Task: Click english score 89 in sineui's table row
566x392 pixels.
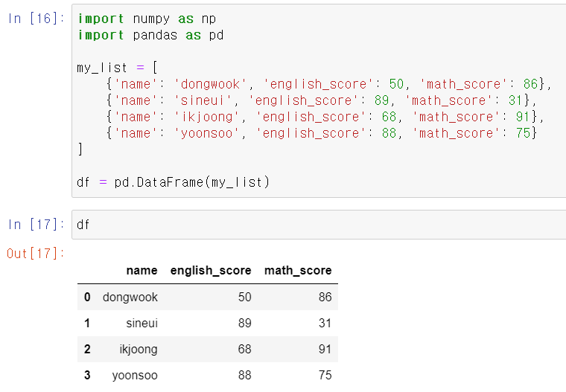Action: point(245,323)
